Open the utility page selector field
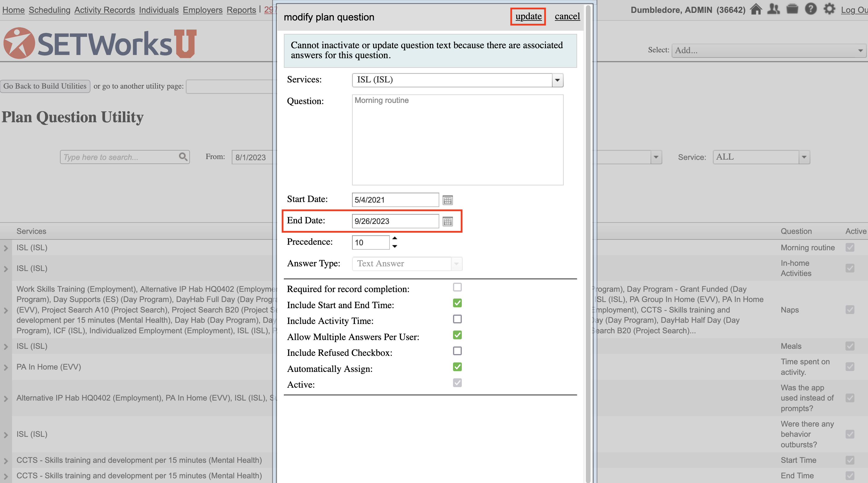Viewport: 868px width, 483px height. tap(231, 87)
